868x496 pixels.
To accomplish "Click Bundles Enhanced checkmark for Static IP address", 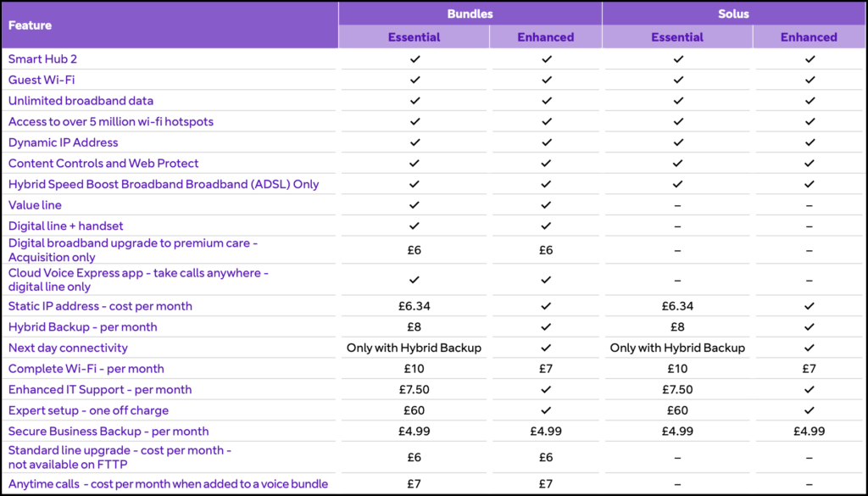I will click(546, 306).
